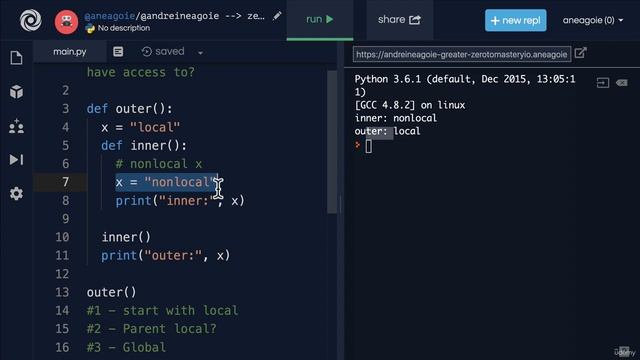
Task: Click the console prompt cursor
Action: coord(369,146)
